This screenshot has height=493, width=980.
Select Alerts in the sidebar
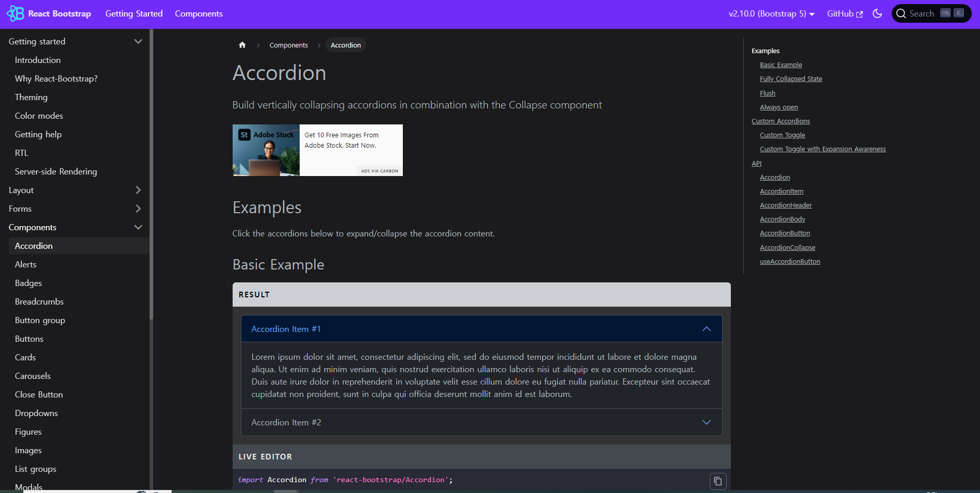pyautogui.click(x=26, y=264)
